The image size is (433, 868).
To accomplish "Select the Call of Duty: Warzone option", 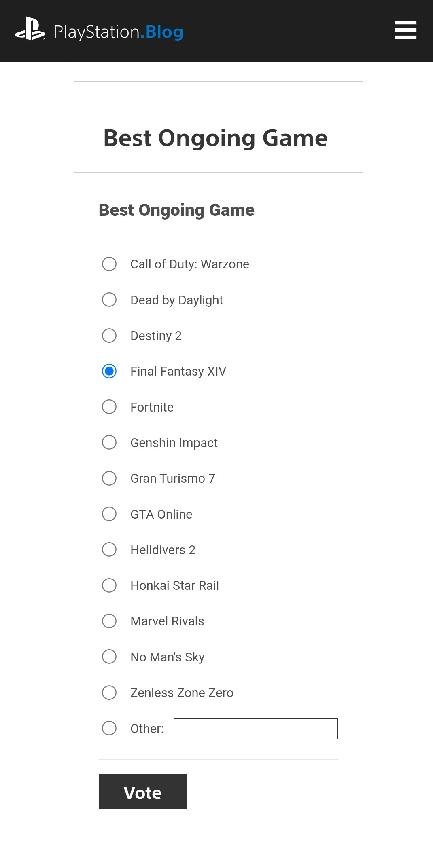I will [109, 264].
